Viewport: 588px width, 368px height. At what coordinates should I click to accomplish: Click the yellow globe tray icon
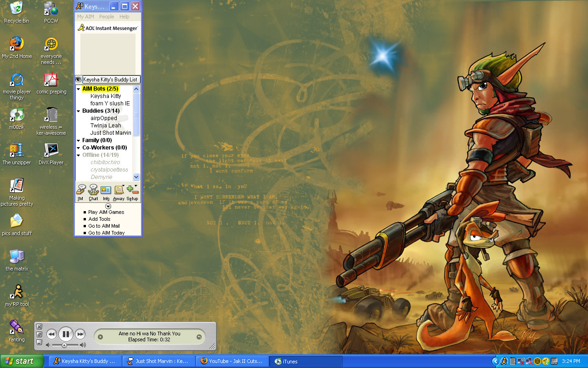pos(537,362)
